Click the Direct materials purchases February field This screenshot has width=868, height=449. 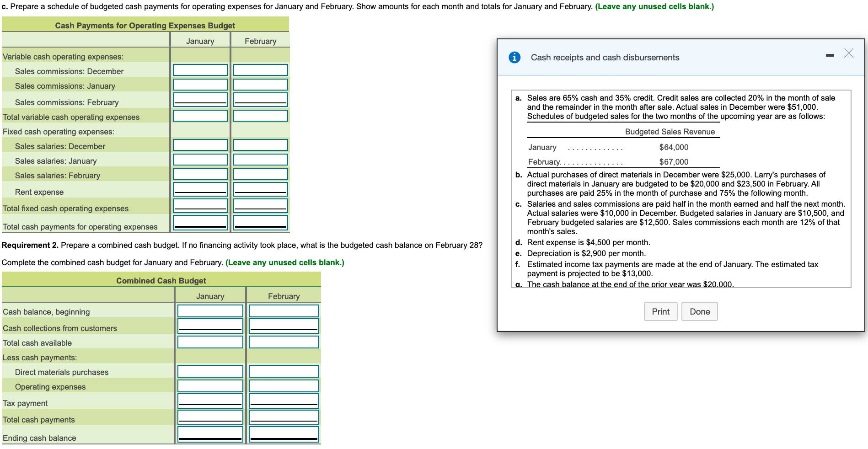tap(284, 370)
